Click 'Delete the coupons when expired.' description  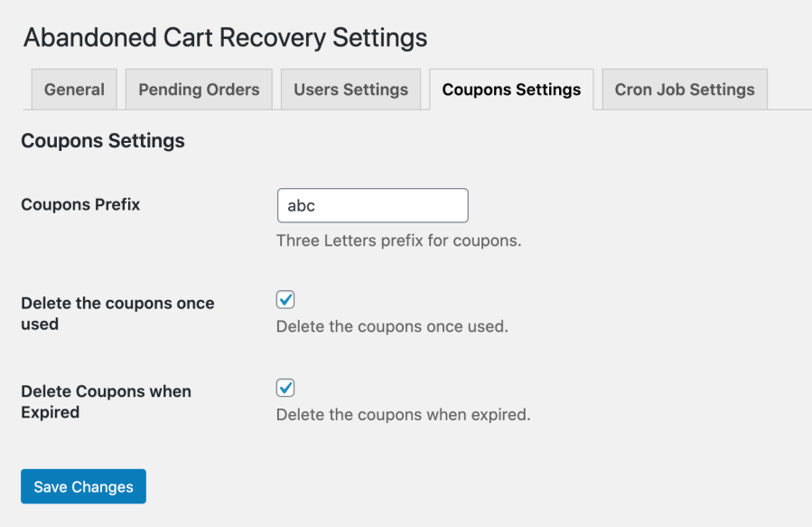(x=404, y=415)
